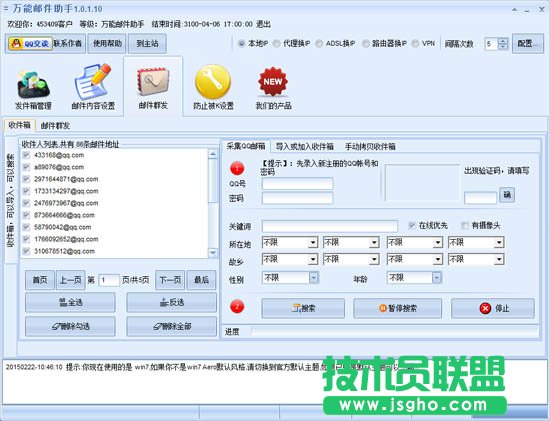
Task: Toggle 有摄像头 checkbox
Action: (465, 226)
